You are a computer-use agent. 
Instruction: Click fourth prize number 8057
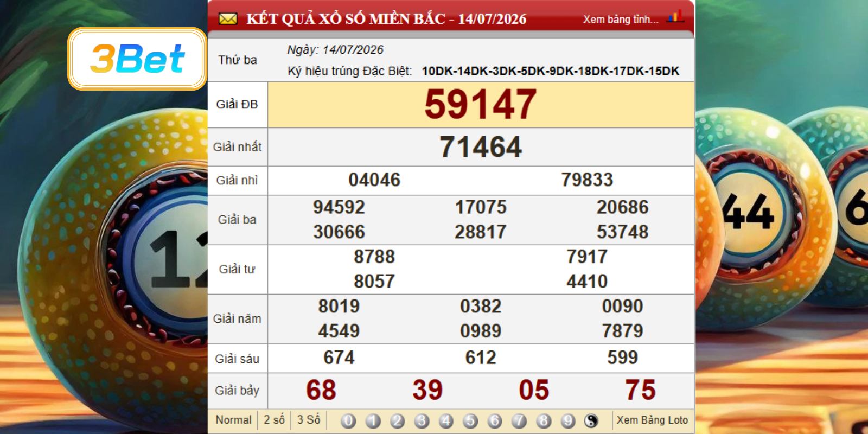click(374, 282)
